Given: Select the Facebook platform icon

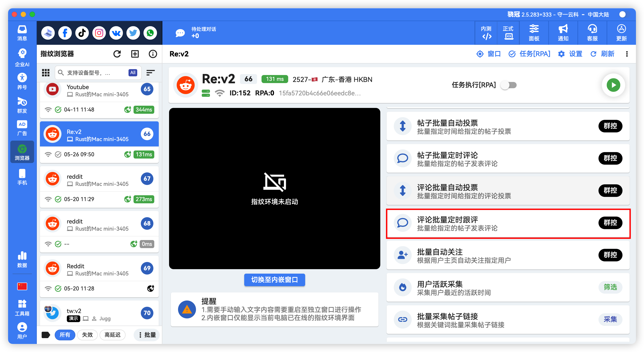Looking at the screenshot, I should coord(65,33).
